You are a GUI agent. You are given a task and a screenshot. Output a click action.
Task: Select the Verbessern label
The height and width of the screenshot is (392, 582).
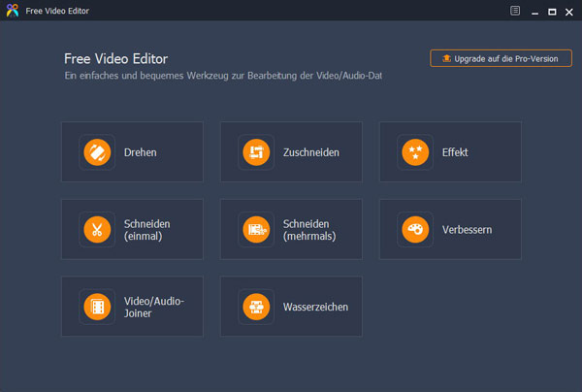tap(467, 229)
